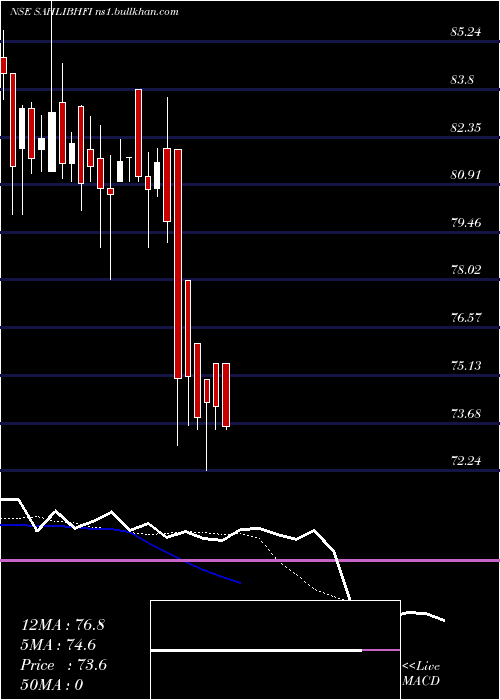Click the 5MA : 74.6 reading
Screen dimensions: 500x700
pyautogui.click(x=58, y=645)
